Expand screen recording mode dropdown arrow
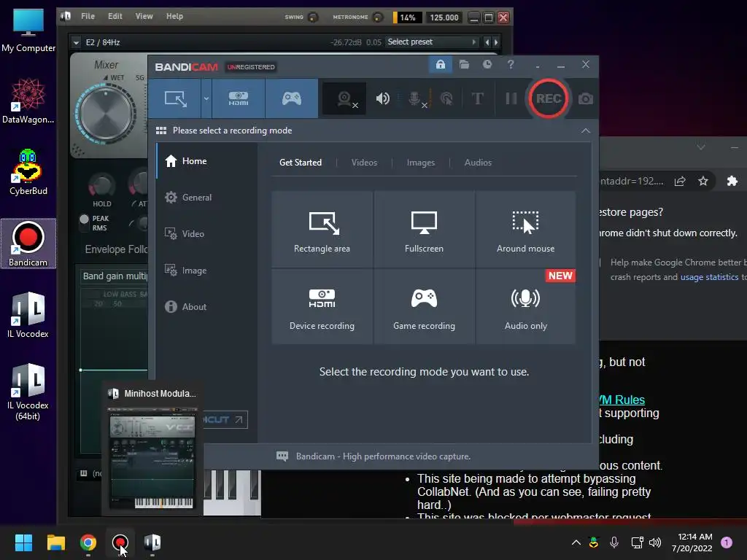This screenshot has height=560, width=747. pos(206,98)
